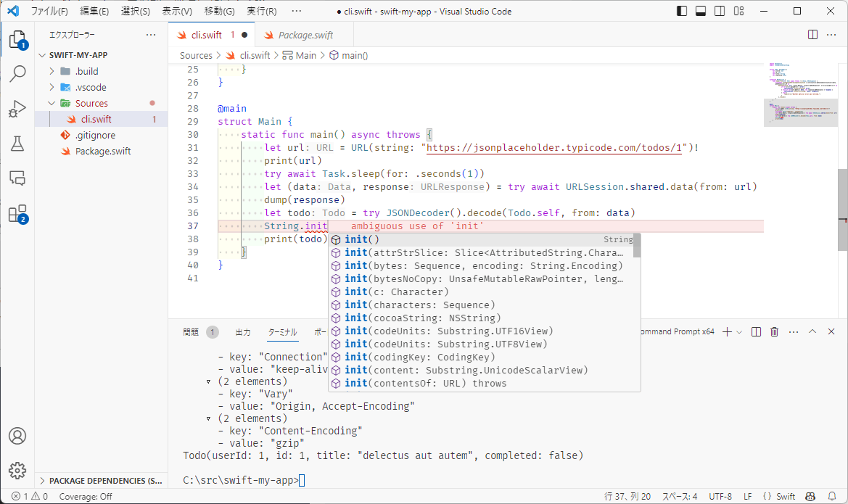
Task: Open the Testing view
Action: click(18, 144)
